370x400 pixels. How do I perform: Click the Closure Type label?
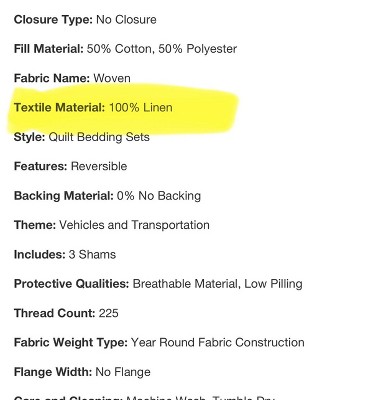pos(53,20)
